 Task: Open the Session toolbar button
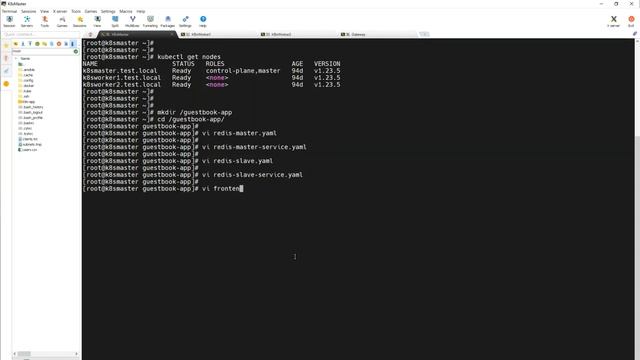point(9,21)
